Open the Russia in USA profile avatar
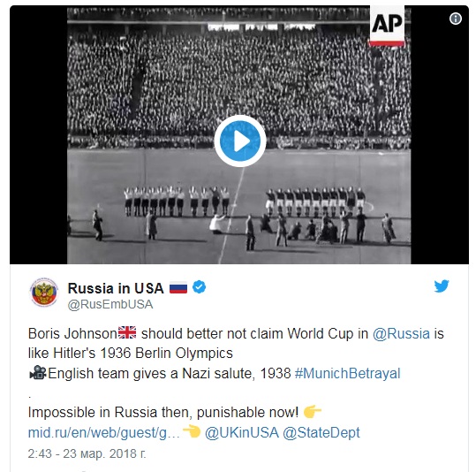 (44, 293)
